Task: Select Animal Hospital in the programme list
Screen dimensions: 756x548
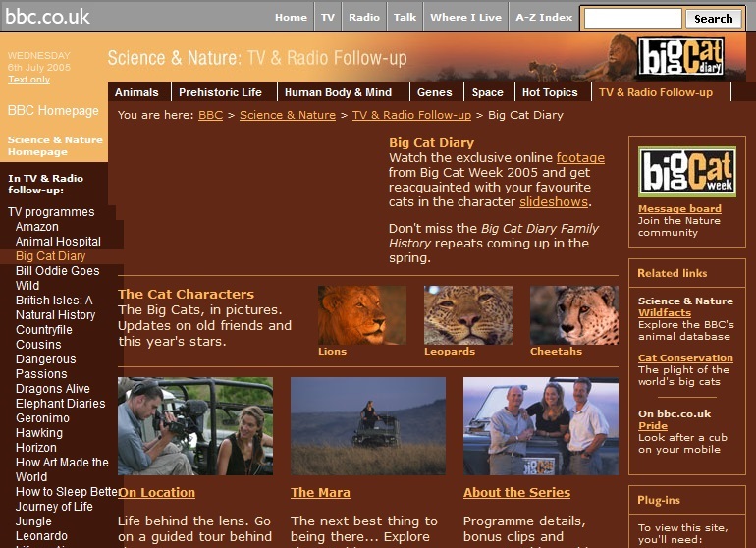Action: [58, 242]
